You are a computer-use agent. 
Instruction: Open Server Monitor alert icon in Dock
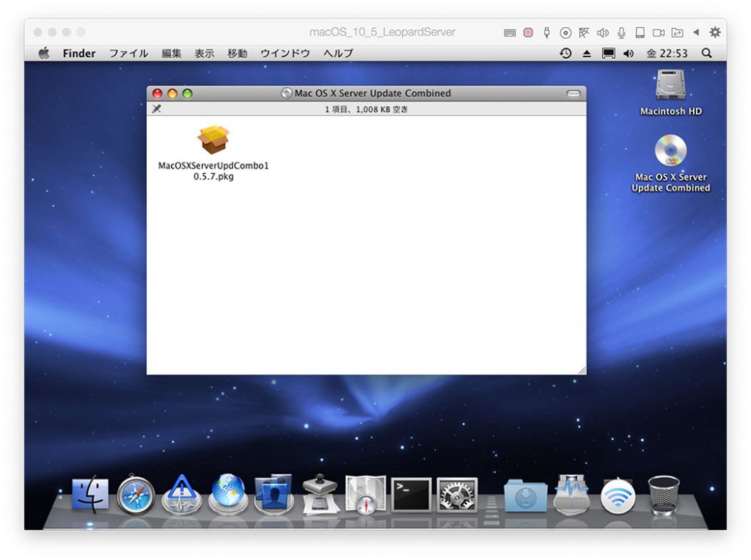pyautogui.click(x=181, y=495)
